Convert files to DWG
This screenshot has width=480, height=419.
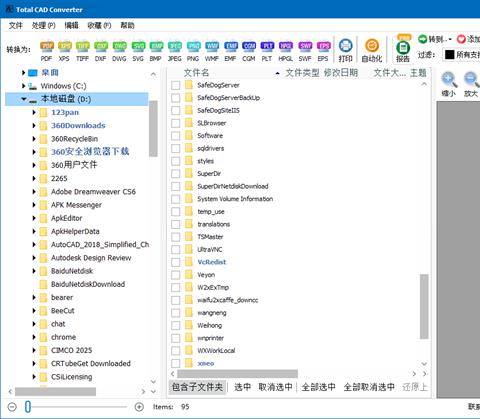(x=119, y=51)
